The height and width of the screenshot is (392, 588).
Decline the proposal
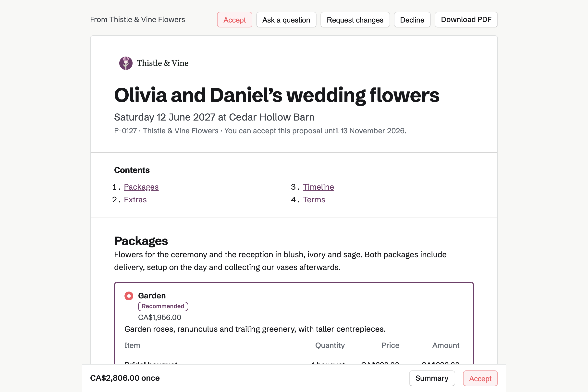click(x=412, y=20)
